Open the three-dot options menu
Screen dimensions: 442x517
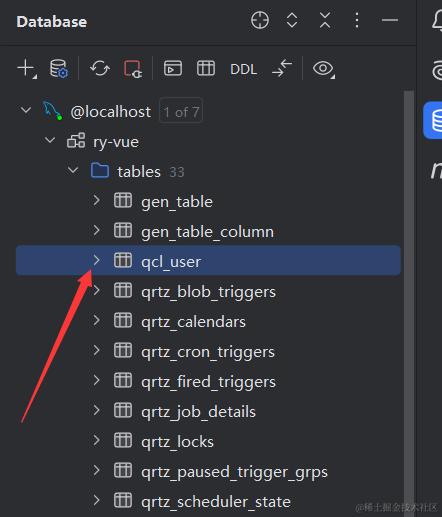[357, 20]
